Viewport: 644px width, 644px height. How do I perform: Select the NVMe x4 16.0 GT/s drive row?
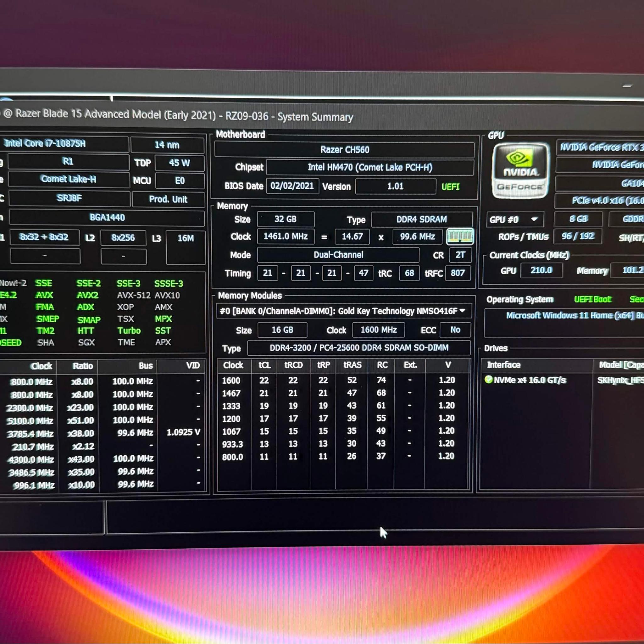563,380
